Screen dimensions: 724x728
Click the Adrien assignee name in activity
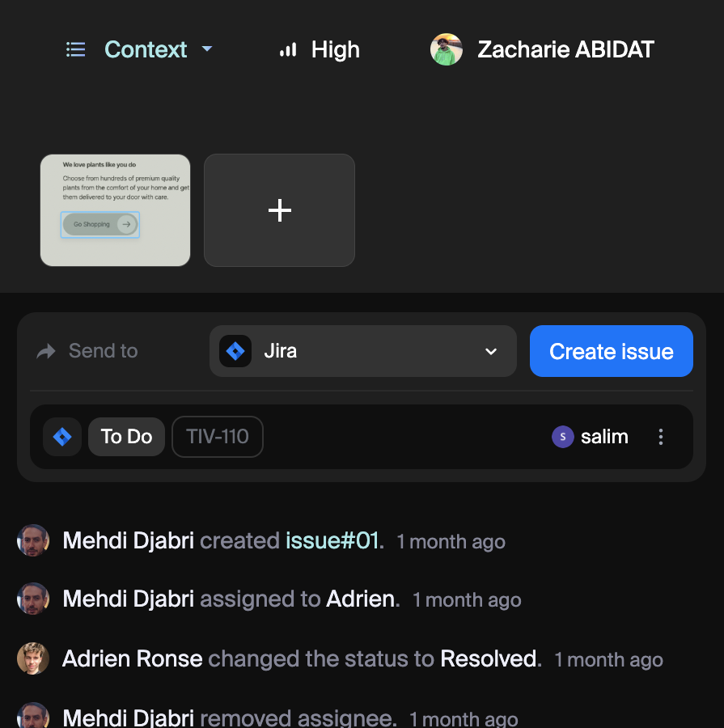[361, 599]
